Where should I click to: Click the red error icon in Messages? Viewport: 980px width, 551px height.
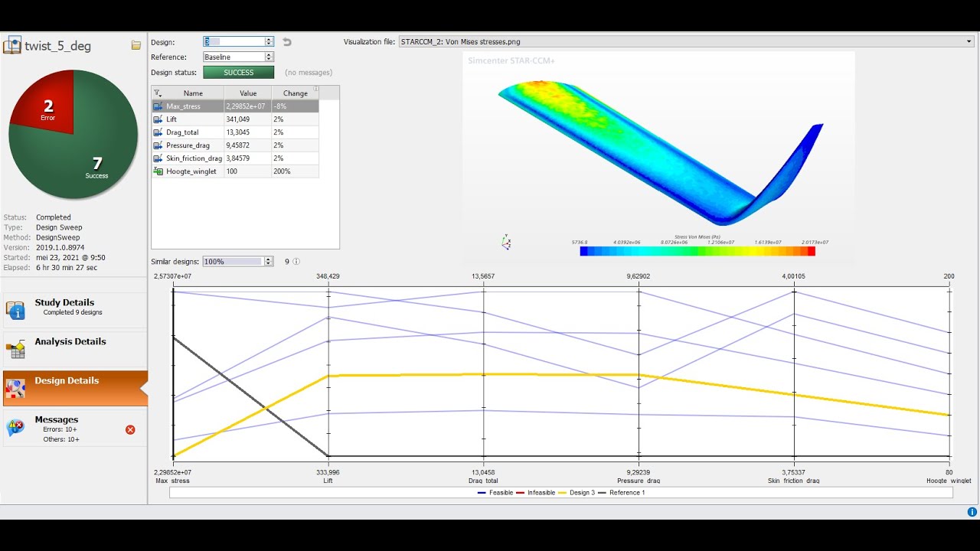point(130,429)
